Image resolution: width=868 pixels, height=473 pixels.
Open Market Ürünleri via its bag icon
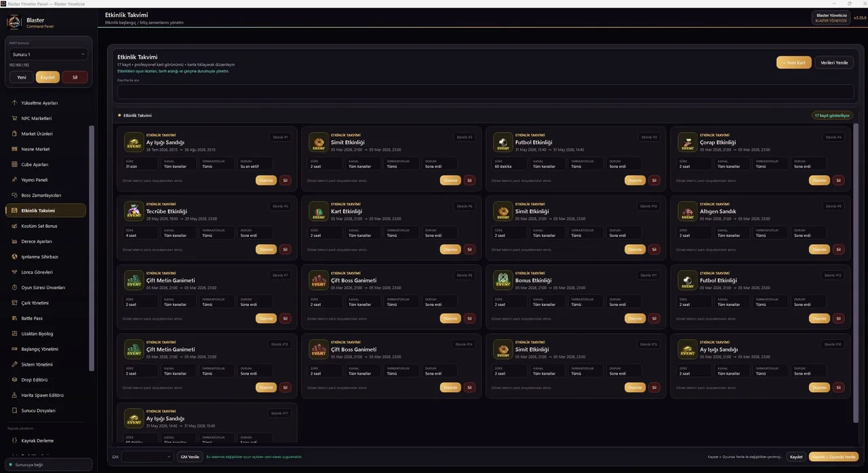(x=14, y=134)
